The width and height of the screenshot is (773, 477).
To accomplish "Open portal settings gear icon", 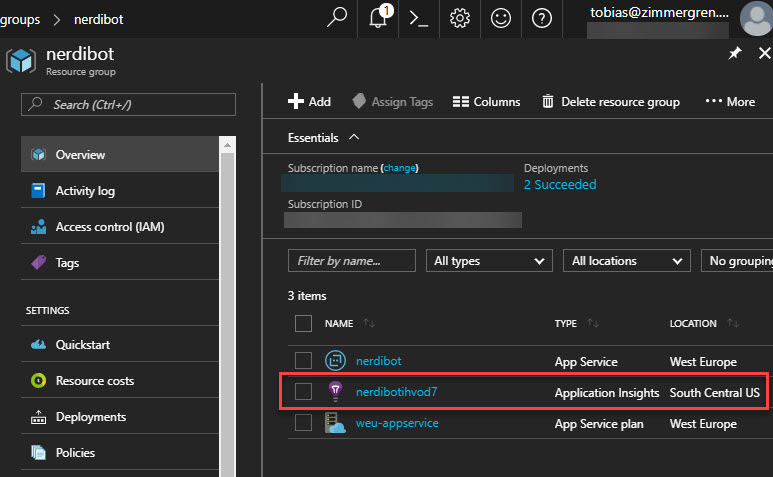I will coord(459,19).
